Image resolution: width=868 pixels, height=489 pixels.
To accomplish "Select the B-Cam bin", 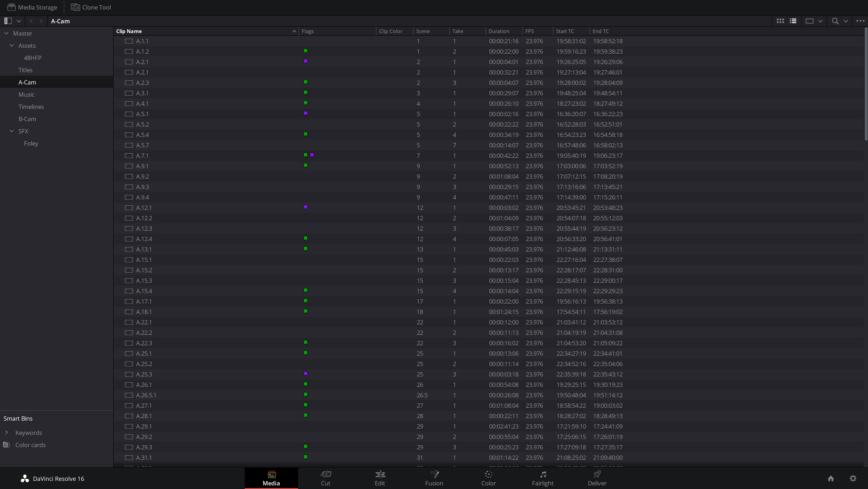I will [x=27, y=119].
